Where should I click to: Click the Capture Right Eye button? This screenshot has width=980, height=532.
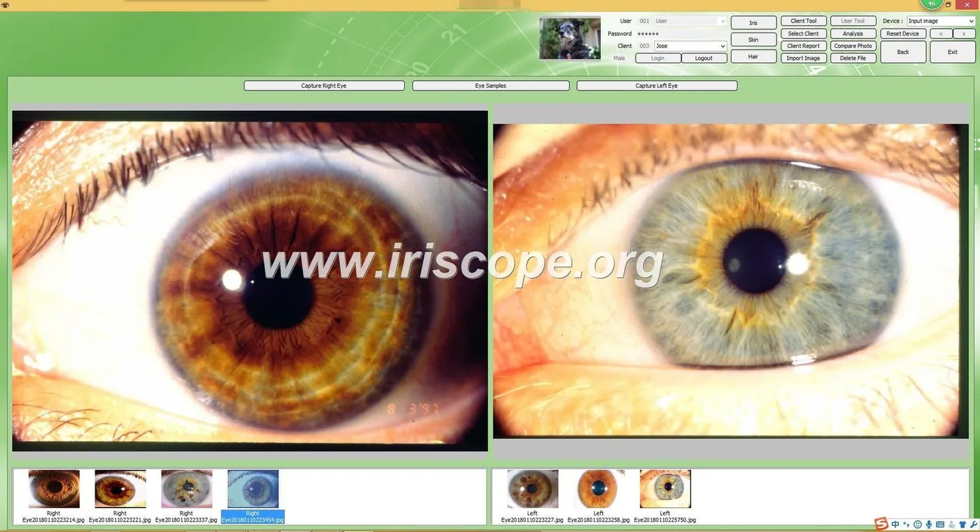[x=324, y=86]
